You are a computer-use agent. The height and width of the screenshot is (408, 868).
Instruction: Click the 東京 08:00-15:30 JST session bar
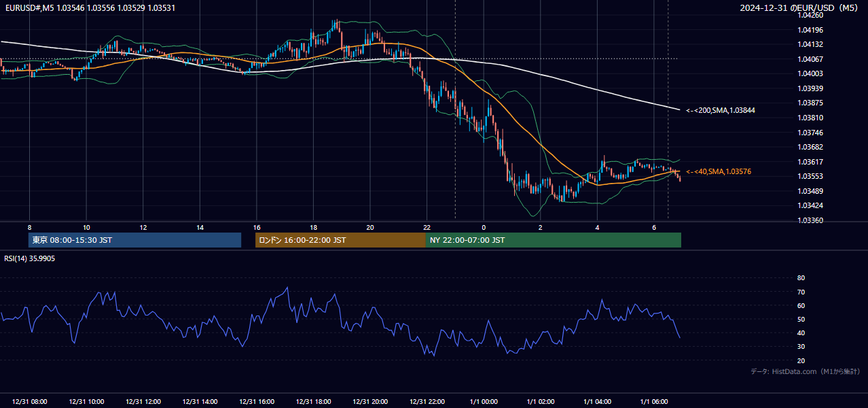click(x=134, y=240)
